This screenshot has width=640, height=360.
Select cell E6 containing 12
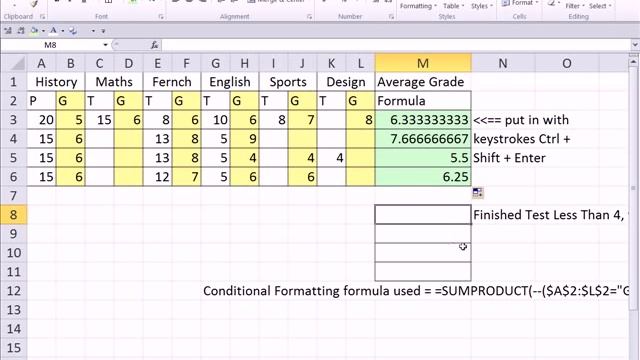click(x=157, y=177)
